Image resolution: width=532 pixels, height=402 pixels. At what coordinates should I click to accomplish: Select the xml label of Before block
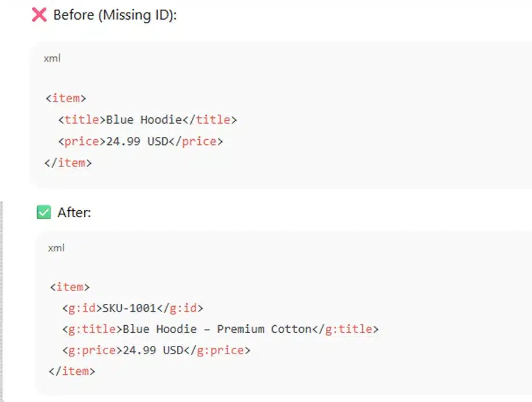[52, 58]
